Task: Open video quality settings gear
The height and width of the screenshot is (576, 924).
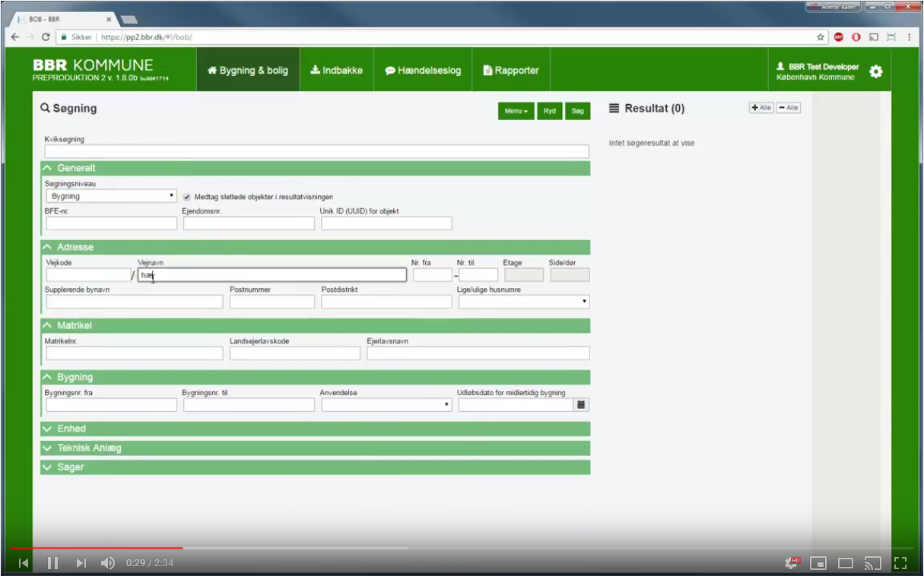Action: (x=792, y=563)
